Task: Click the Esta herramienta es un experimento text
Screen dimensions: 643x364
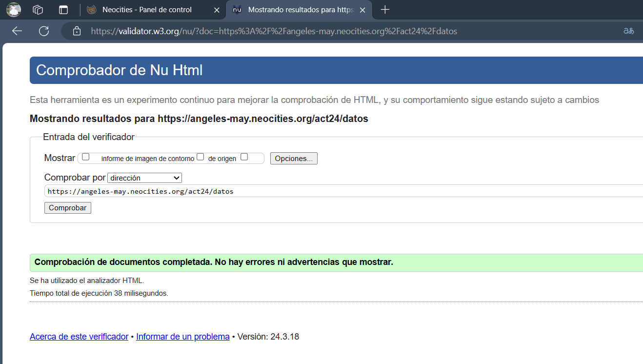Action: click(x=314, y=100)
